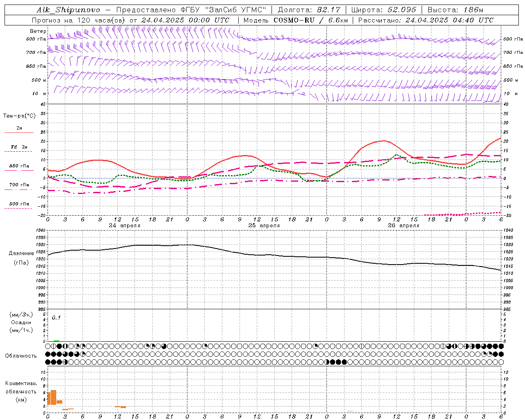Click the Модель COSMO-RU / 6.6км label

pos(295,20)
